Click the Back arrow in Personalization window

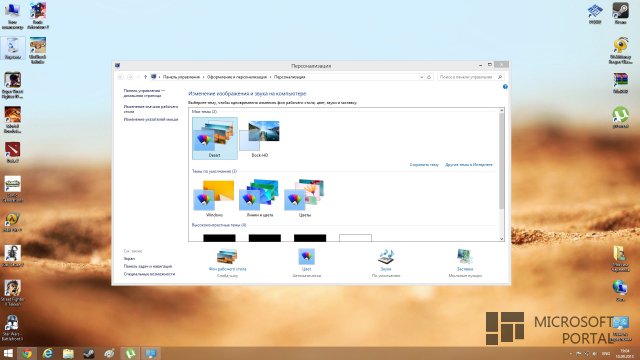click(x=120, y=77)
